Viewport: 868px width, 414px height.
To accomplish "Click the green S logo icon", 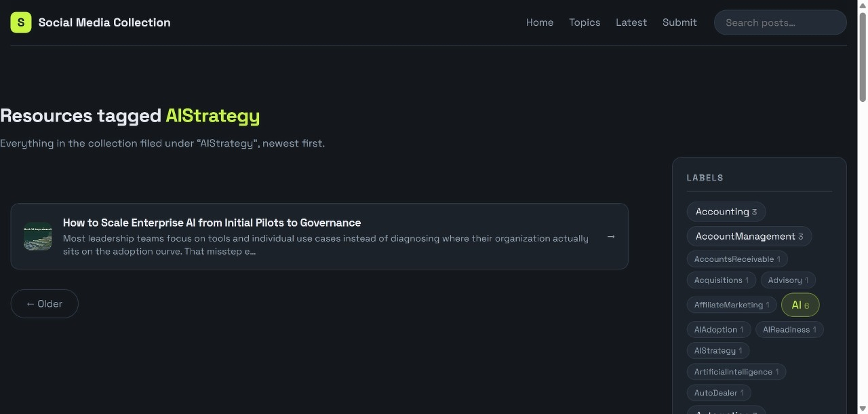I will click(x=21, y=22).
